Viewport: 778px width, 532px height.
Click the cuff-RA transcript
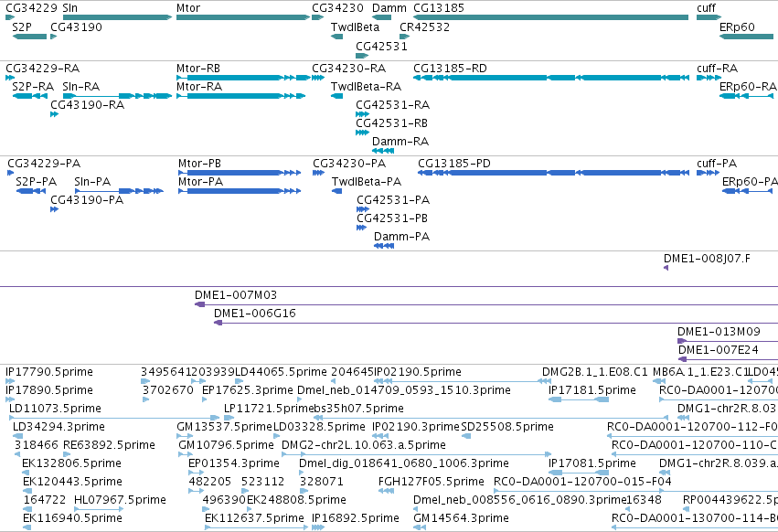click(709, 78)
